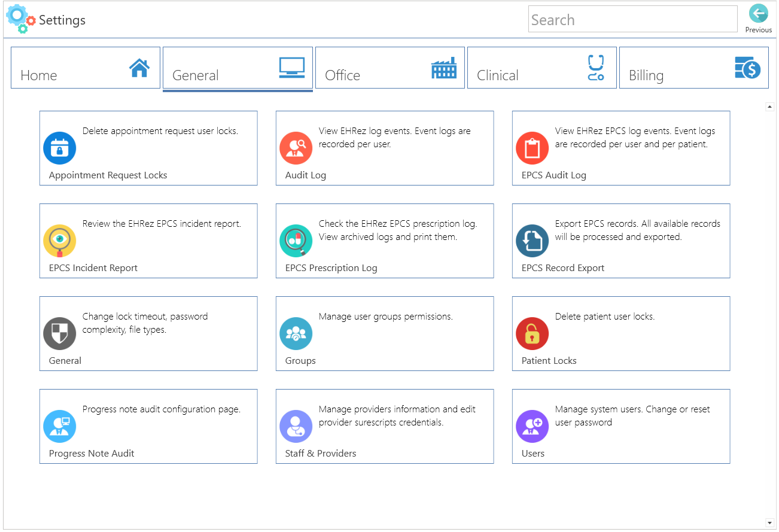Open the Patient Locks title
The image size is (779, 532).
coord(549,361)
